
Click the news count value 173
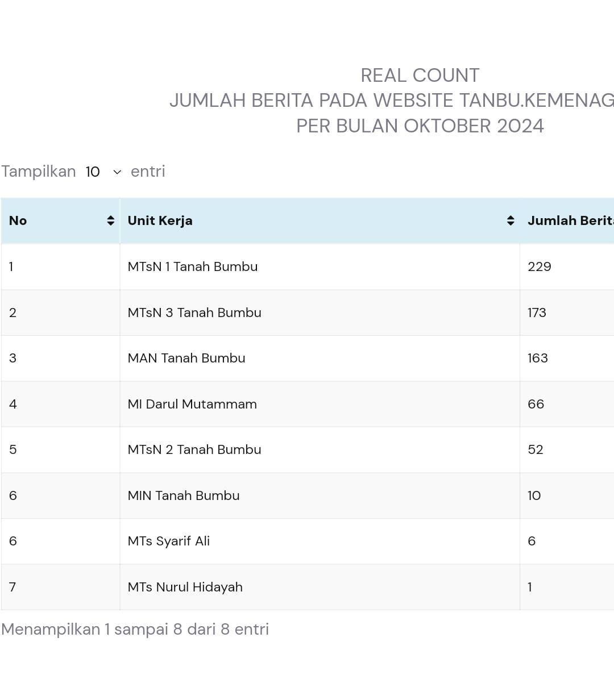pyautogui.click(x=537, y=312)
